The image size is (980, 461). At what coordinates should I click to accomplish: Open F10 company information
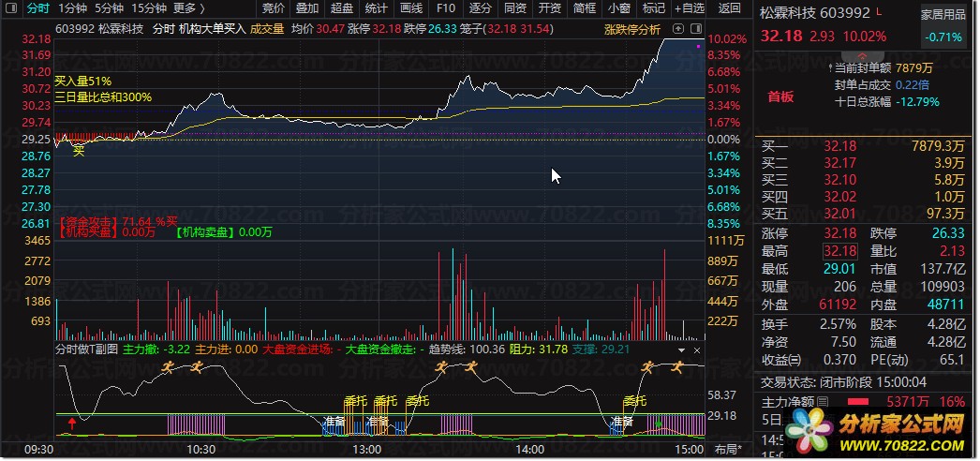pos(446,8)
